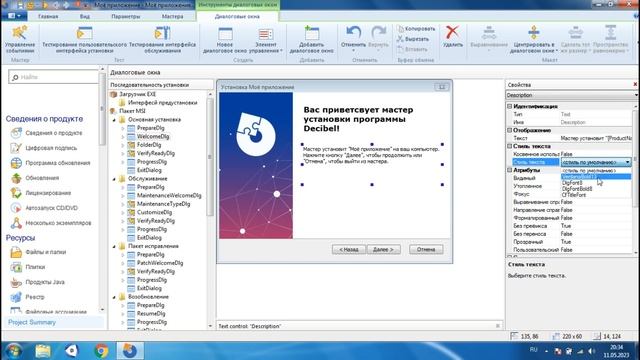Open Файлы и папки page

pos(38,252)
